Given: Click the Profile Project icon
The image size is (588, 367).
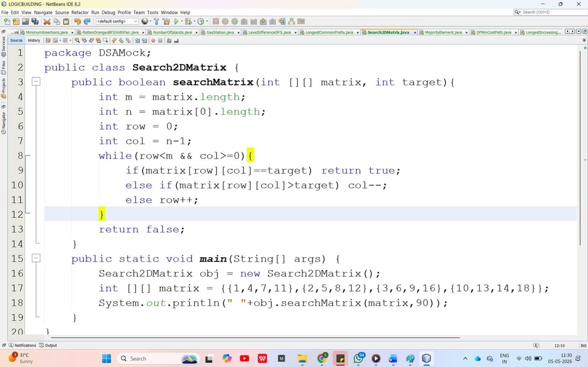Looking at the screenshot, I should click(x=201, y=22).
